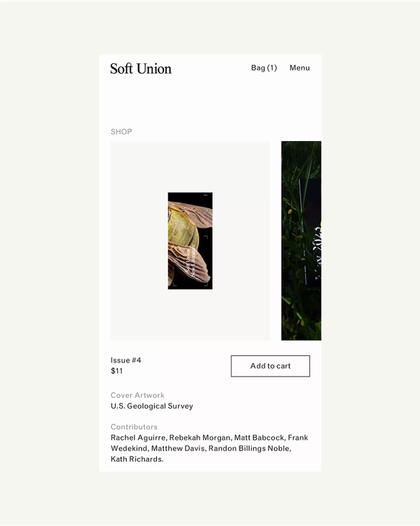Select contributor Rebekah Morgan
The image size is (420, 526).
pos(200,438)
